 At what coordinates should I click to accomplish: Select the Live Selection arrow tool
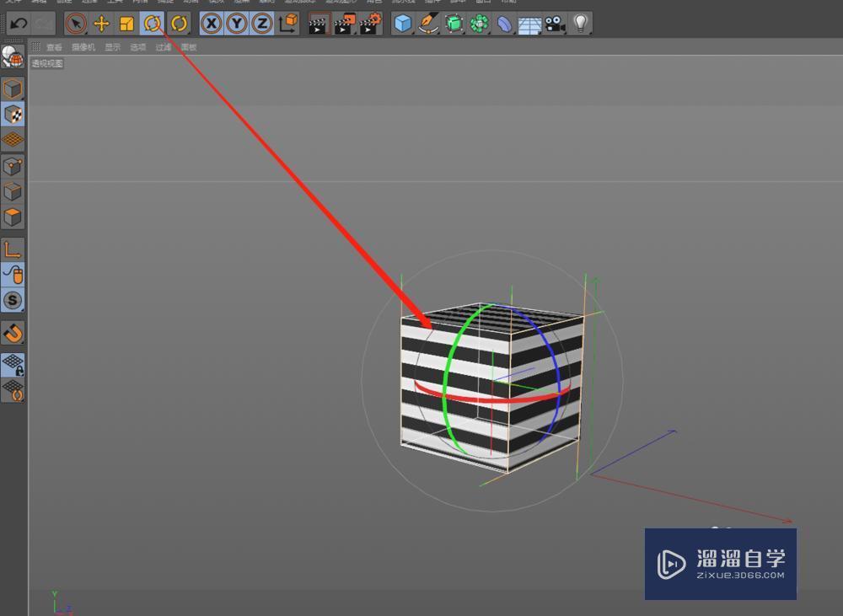click(76, 24)
